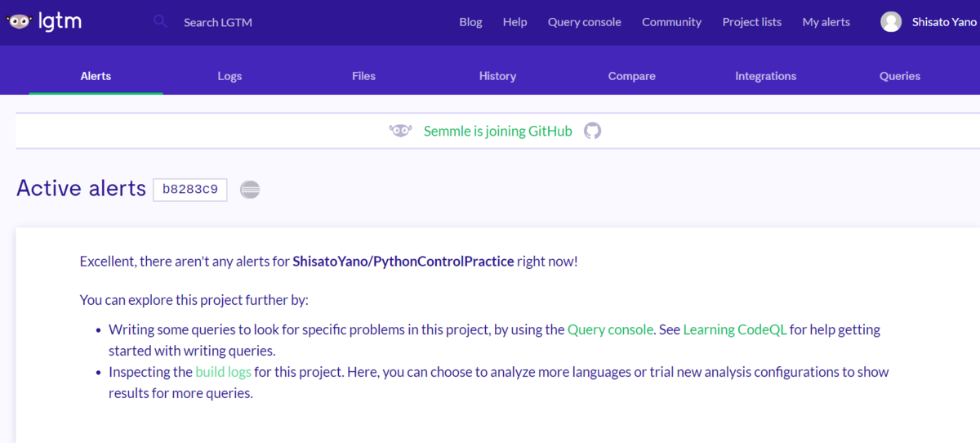
Task: Switch to the Logs tab
Action: point(229,76)
